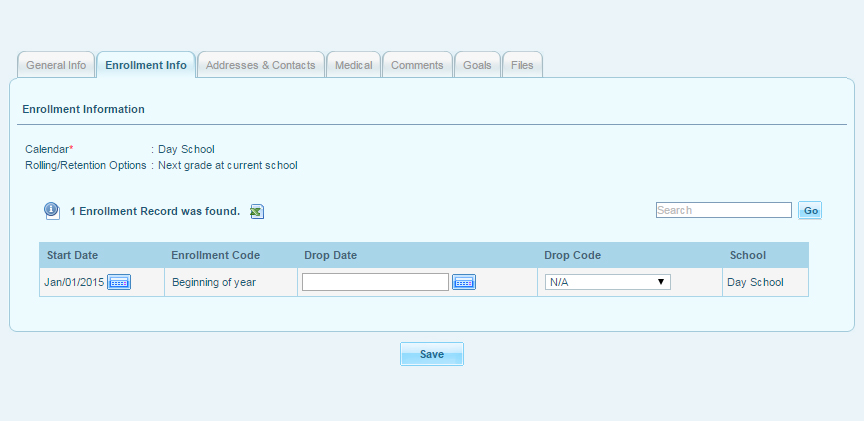Open the Addresses & Contacts tab
This screenshot has height=421, width=864.
260,65
